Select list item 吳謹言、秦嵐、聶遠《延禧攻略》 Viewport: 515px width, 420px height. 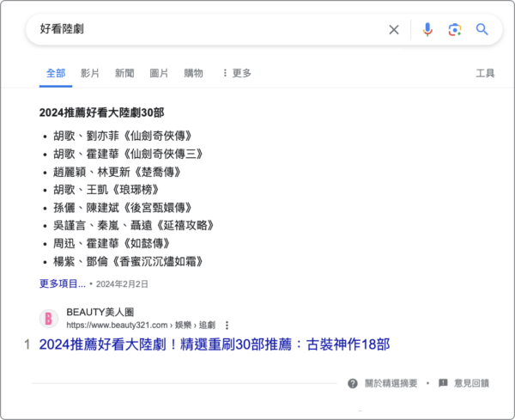[x=133, y=225]
